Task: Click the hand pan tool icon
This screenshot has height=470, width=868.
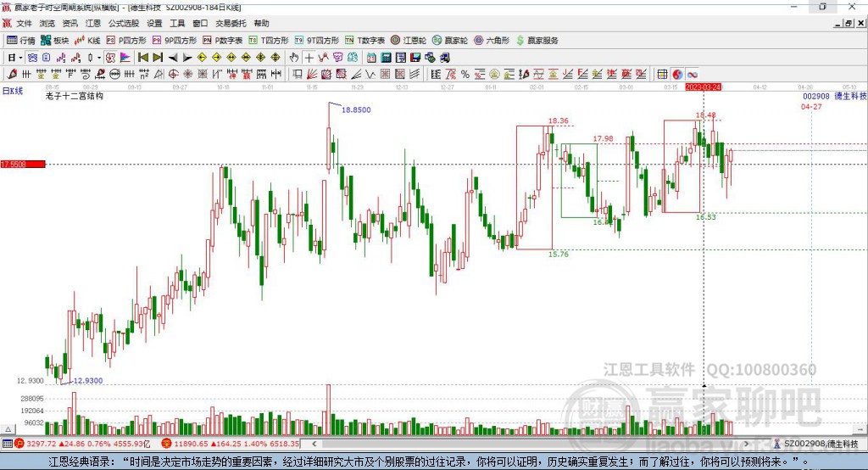Action: (294, 57)
